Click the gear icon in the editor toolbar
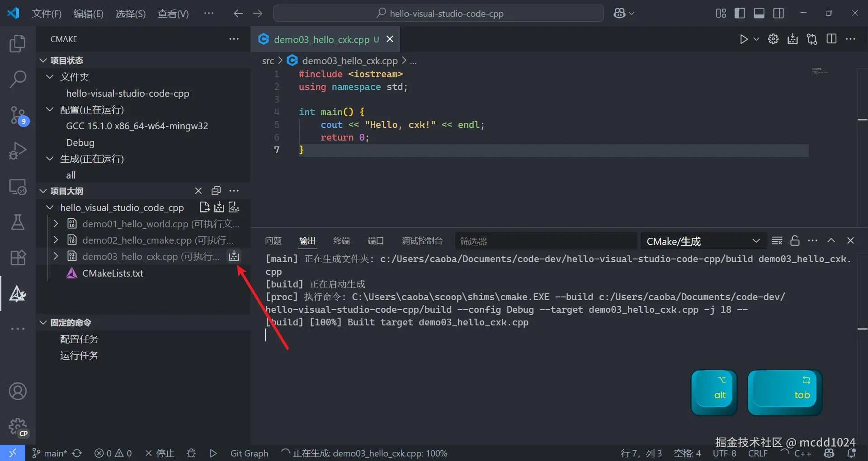 [773, 39]
